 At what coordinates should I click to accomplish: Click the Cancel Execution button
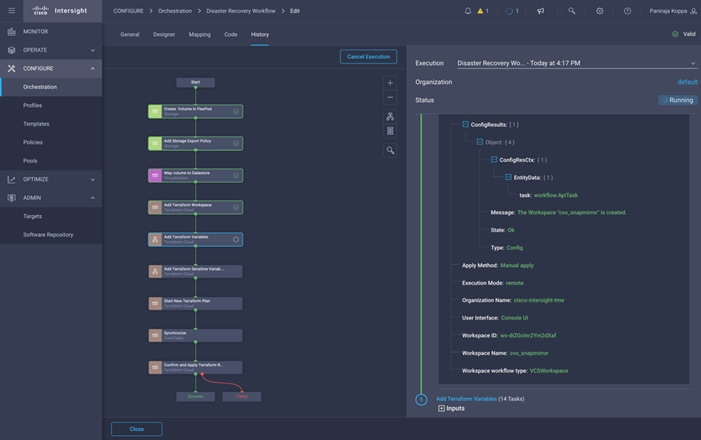click(x=368, y=57)
